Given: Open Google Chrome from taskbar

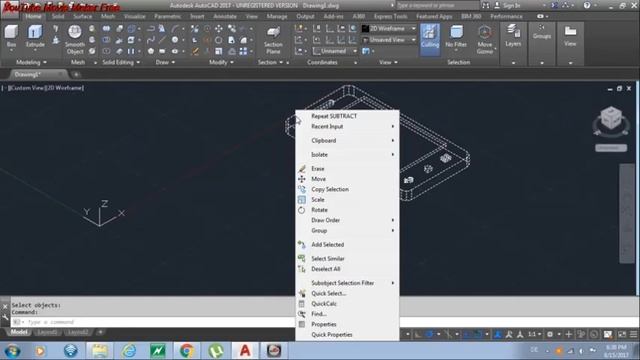Looking at the screenshot, I should tap(187, 351).
